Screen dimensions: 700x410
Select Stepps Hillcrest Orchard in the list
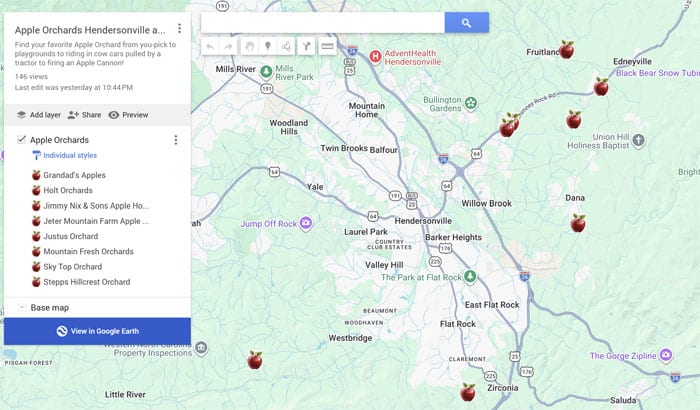(x=87, y=282)
